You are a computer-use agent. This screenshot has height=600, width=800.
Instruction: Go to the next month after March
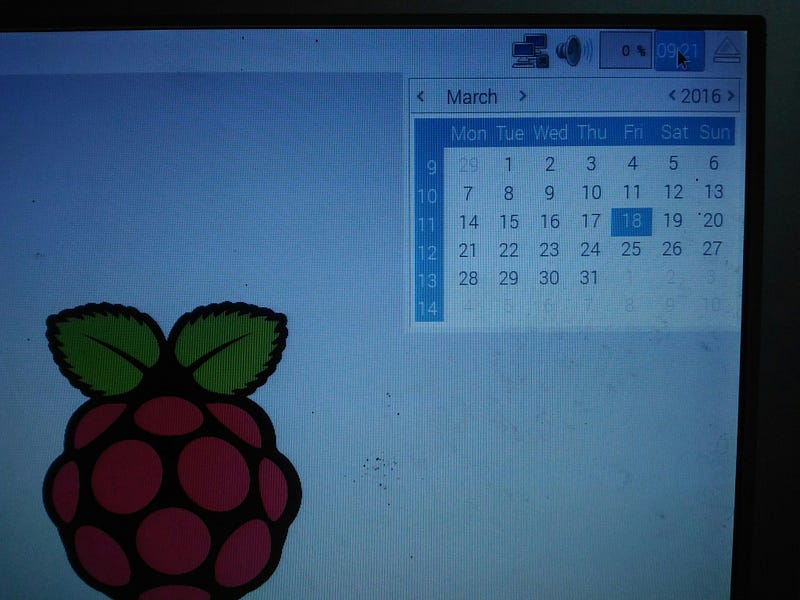click(x=522, y=95)
